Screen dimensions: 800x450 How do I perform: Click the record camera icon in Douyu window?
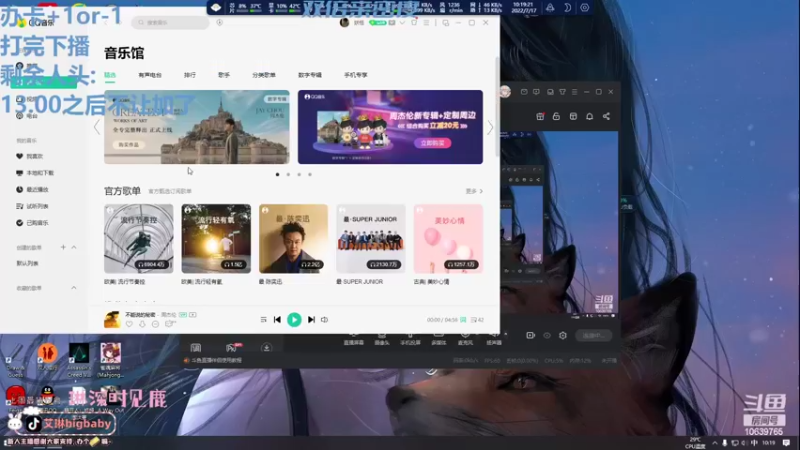[x=531, y=335]
